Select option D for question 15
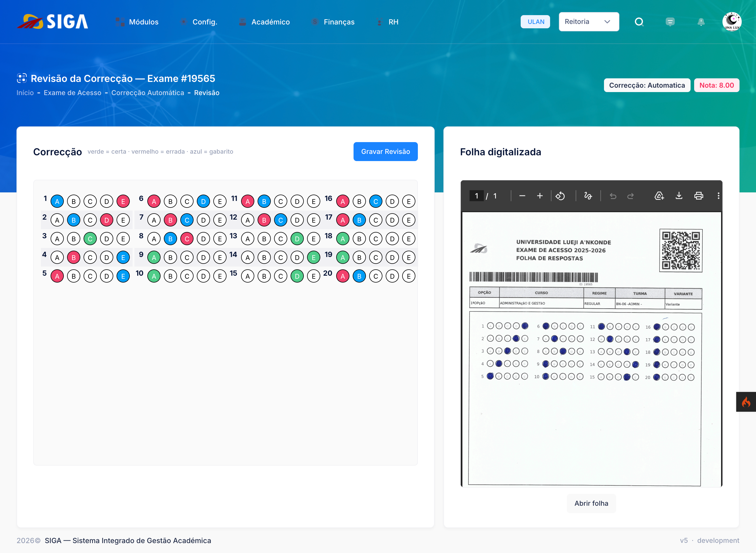This screenshot has height=553, width=756. point(297,276)
